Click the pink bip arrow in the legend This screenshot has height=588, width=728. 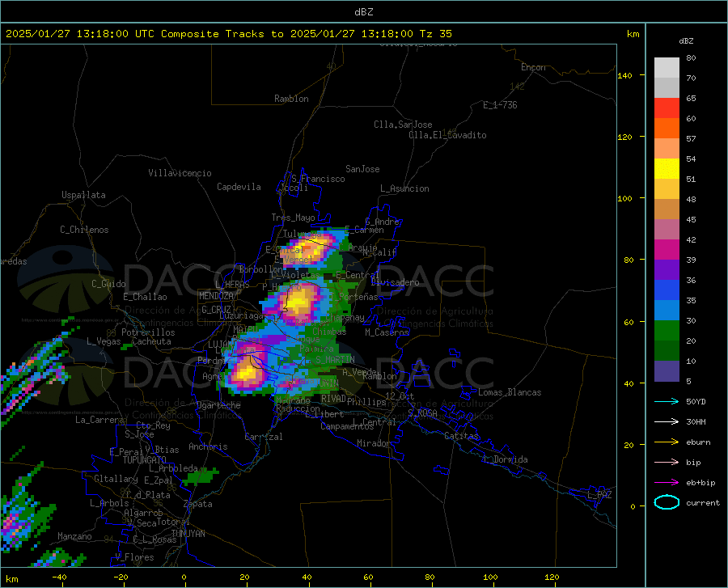pos(667,463)
